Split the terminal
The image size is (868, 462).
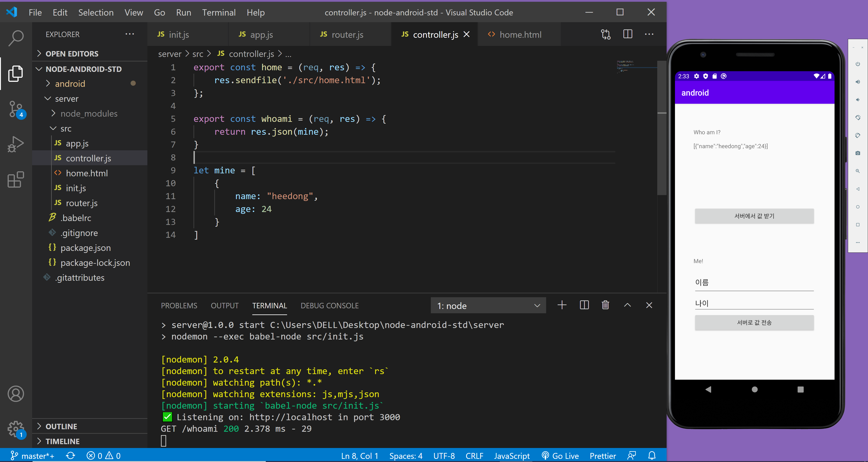(x=584, y=305)
